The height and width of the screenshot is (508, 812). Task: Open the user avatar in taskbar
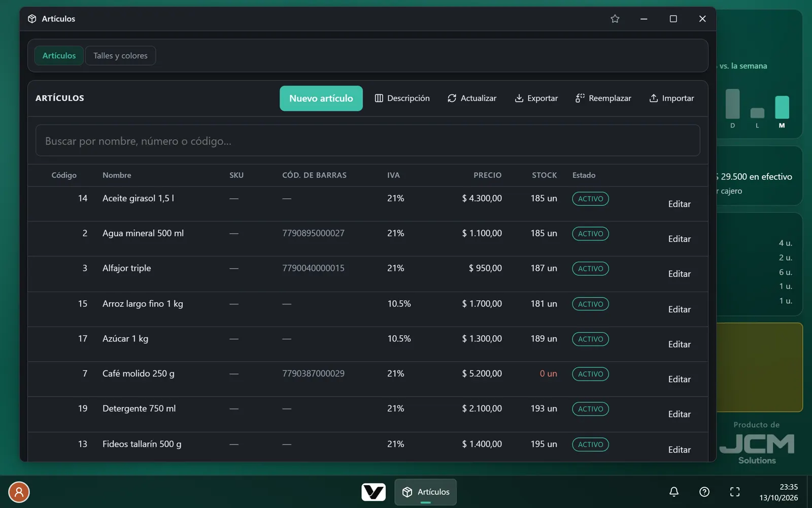[19, 492]
